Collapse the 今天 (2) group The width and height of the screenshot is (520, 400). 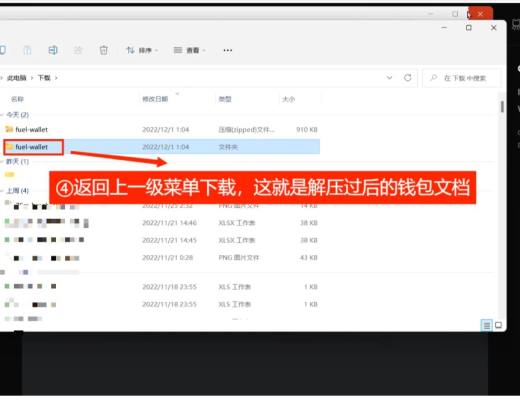pyautogui.click(x=2, y=115)
